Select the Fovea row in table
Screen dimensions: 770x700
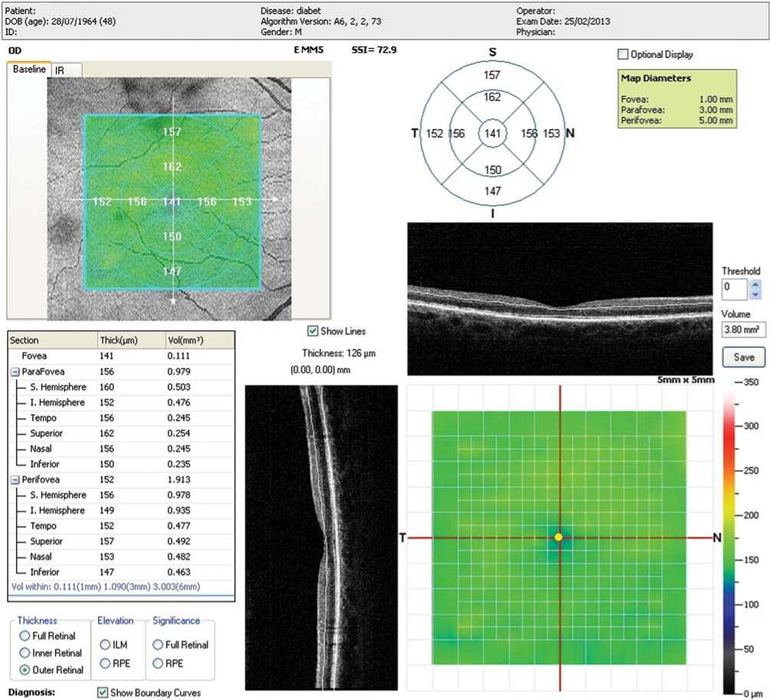pos(121,356)
